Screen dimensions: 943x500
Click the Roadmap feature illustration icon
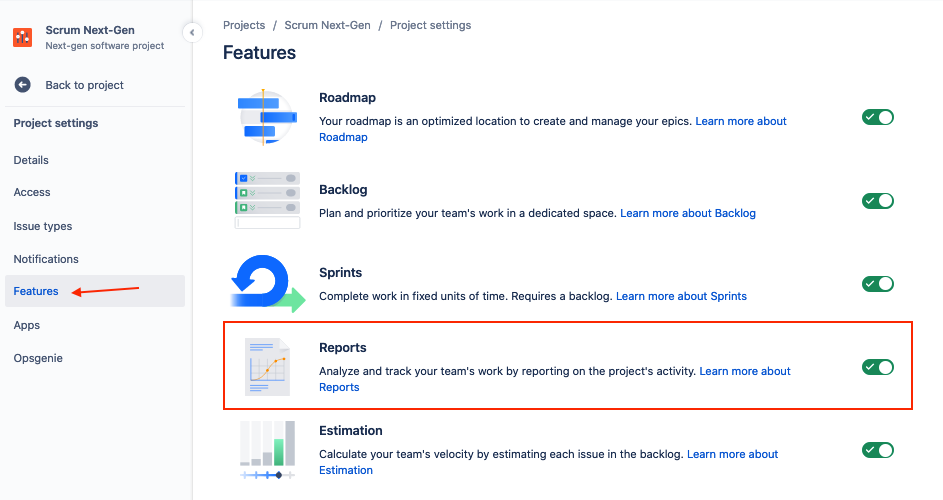(x=265, y=117)
